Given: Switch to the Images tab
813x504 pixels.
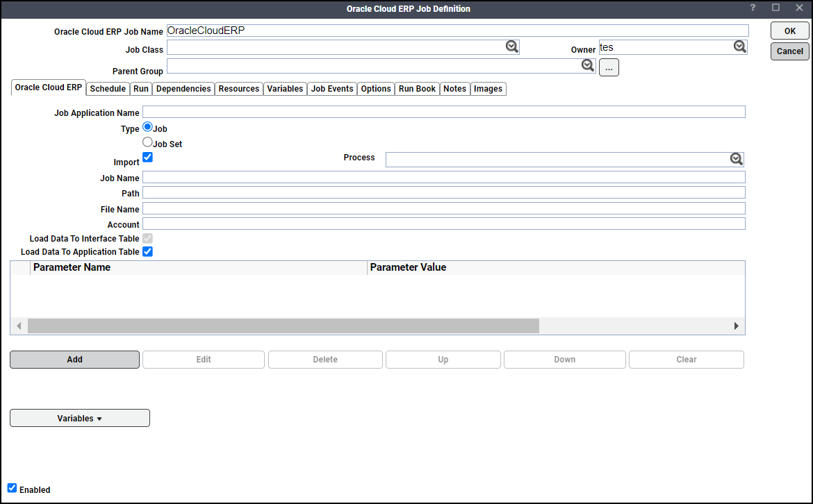Looking at the screenshot, I should pyautogui.click(x=488, y=89).
